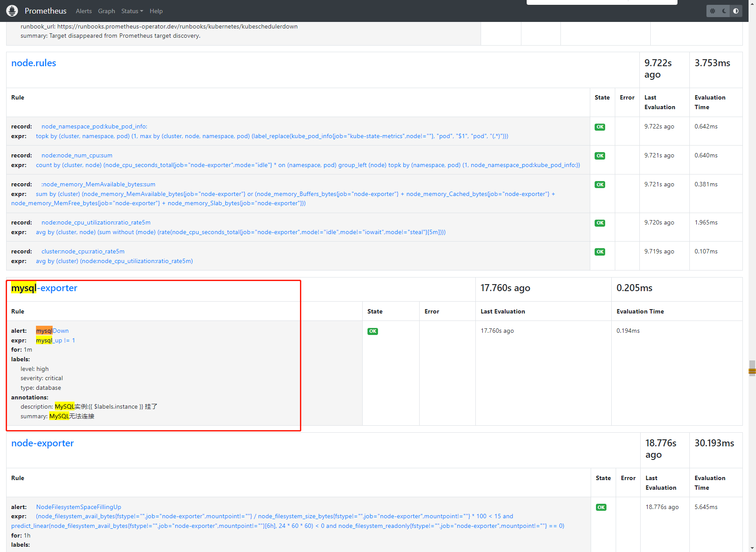Select '0.642ms' evaluation time cell

point(706,127)
